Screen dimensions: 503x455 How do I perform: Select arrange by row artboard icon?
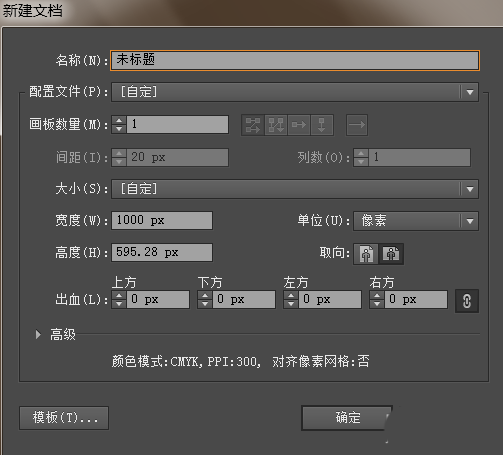point(299,125)
